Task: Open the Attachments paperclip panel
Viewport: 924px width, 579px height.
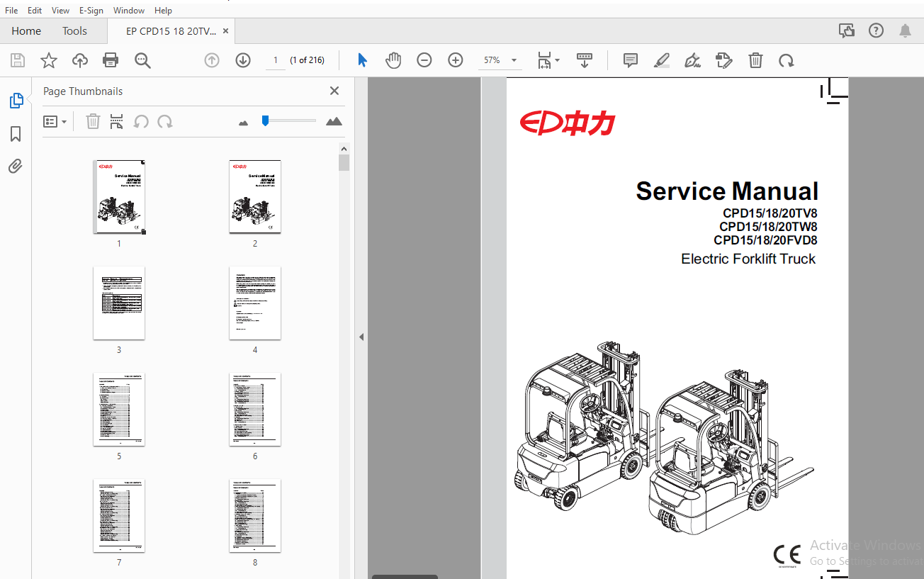Action: pyautogui.click(x=16, y=167)
